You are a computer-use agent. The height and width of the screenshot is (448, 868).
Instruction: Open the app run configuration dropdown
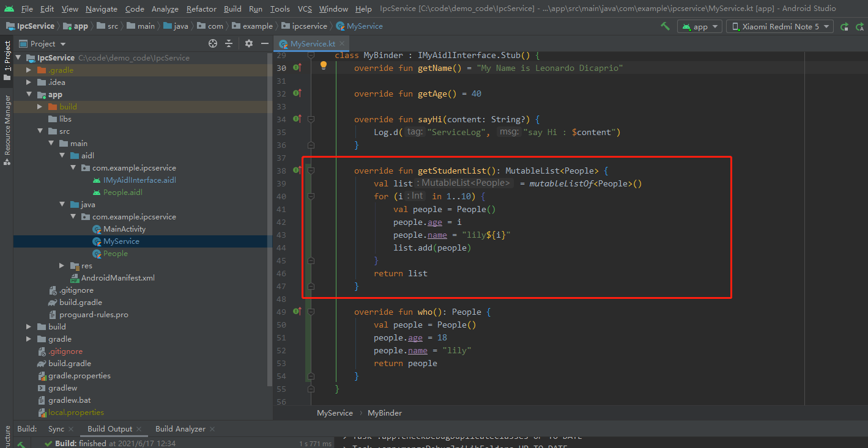(x=699, y=26)
